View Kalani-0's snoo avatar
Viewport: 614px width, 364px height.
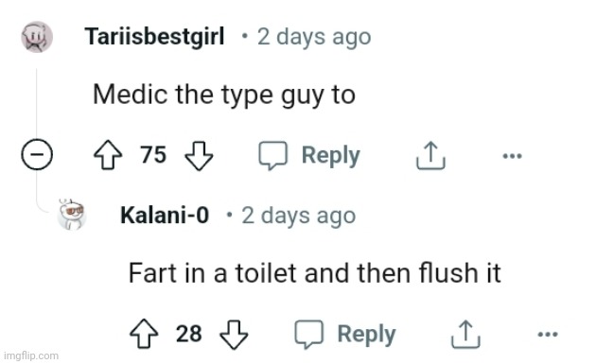71,215
